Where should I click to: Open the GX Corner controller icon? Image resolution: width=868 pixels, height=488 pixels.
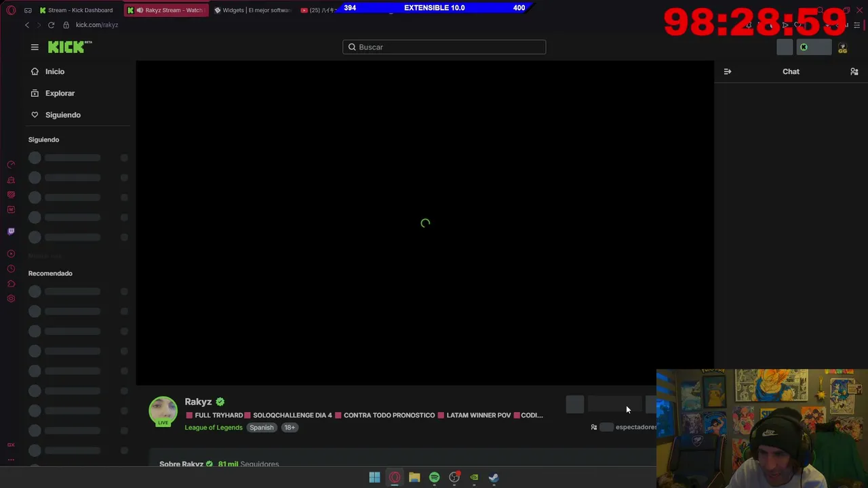tap(28, 10)
